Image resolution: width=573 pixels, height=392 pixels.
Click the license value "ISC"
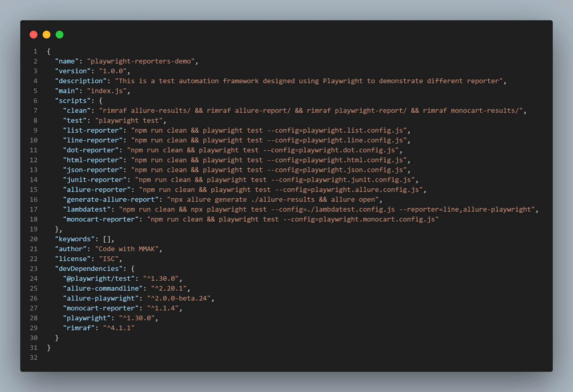pyautogui.click(x=109, y=258)
